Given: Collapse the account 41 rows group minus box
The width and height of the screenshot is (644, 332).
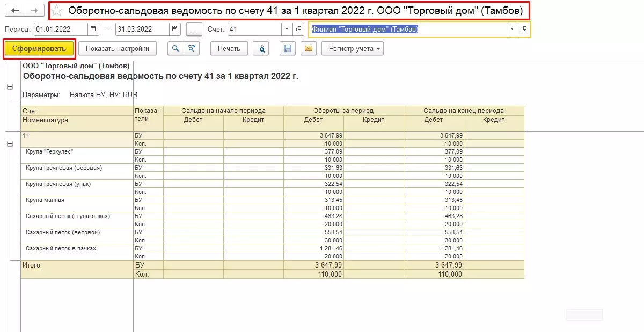Looking at the screenshot, I should pos(10,144).
